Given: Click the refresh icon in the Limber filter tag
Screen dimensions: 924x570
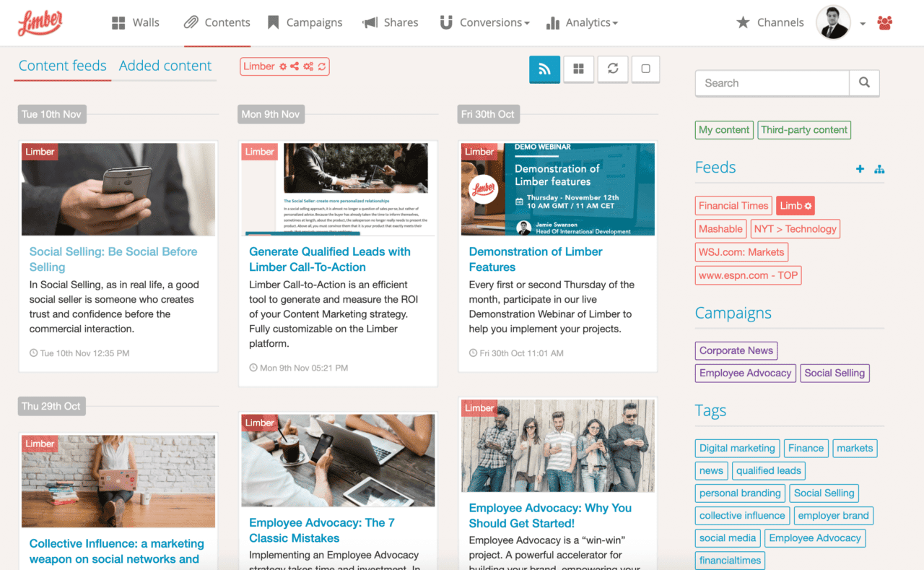Looking at the screenshot, I should click(322, 66).
